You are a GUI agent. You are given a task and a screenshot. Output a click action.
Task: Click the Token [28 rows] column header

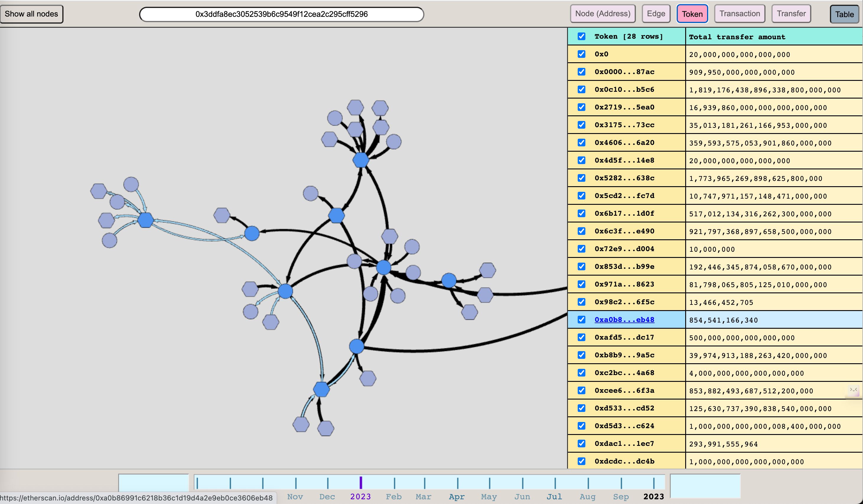point(627,36)
